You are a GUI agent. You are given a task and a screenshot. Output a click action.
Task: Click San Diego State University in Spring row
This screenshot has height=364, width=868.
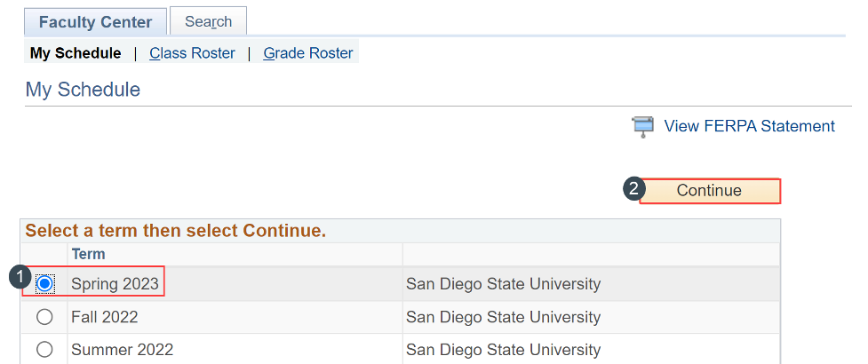(x=503, y=284)
